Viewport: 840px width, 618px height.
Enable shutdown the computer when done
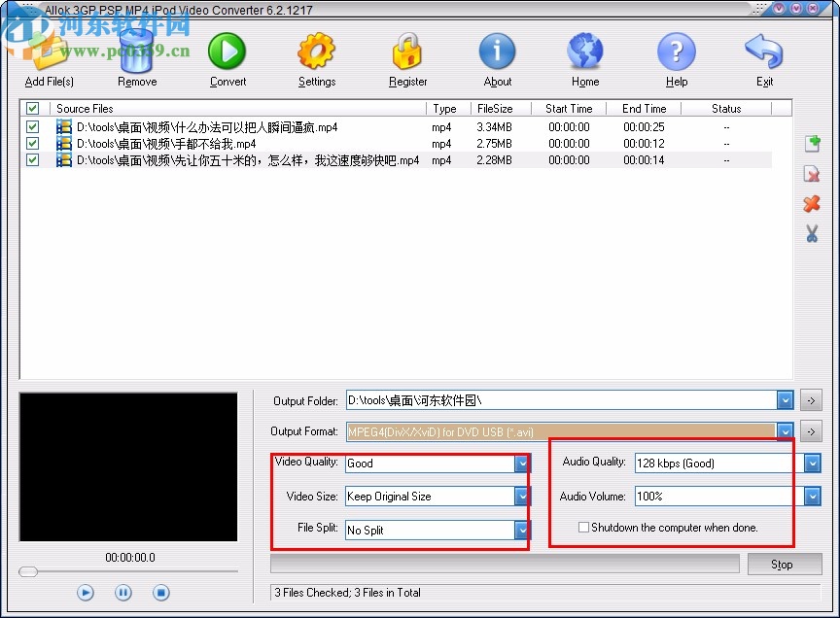(x=583, y=527)
